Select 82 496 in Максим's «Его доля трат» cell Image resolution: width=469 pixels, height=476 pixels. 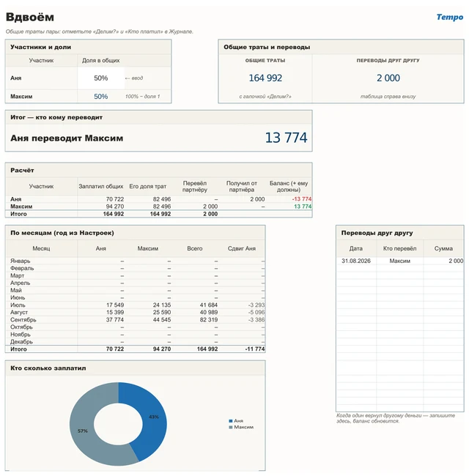[162, 207]
